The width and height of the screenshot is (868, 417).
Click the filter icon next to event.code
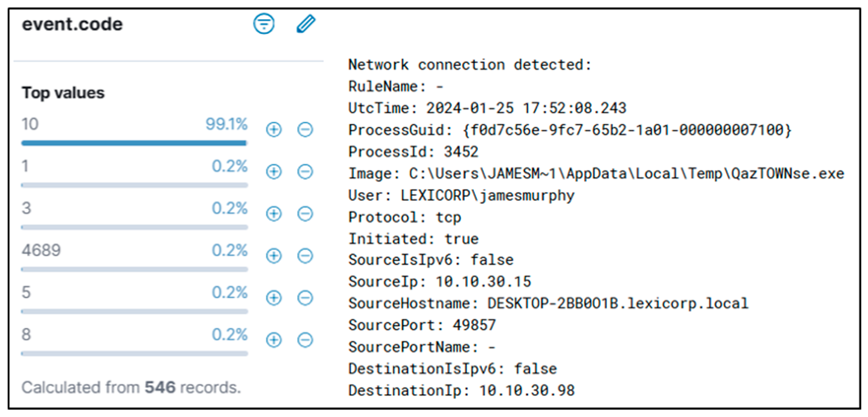[x=264, y=24]
